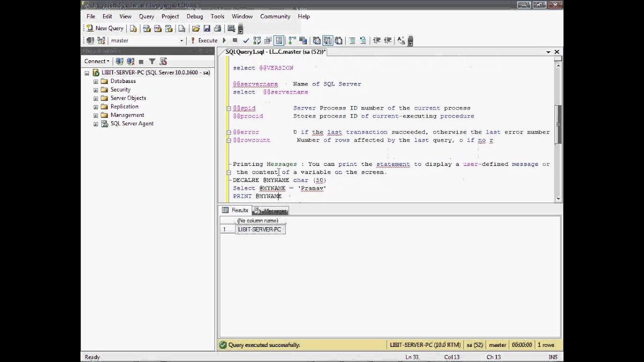Toggle Include Actual Execution Plan

coord(292,41)
